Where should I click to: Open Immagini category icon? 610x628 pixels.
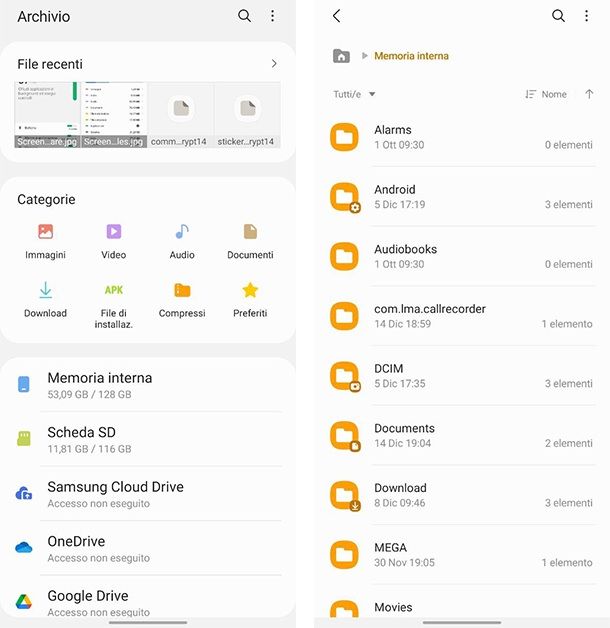coord(45,231)
